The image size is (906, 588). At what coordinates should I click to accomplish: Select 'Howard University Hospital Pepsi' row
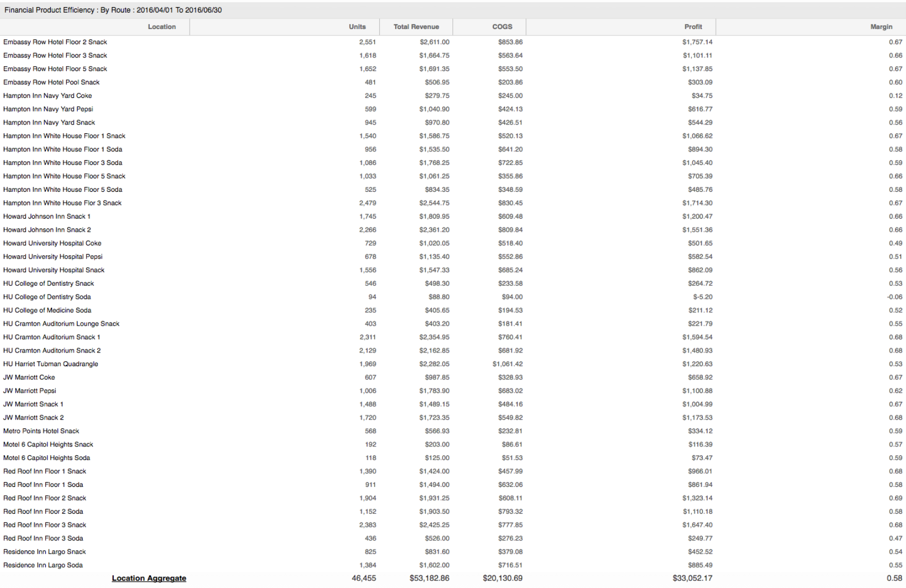click(453, 256)
